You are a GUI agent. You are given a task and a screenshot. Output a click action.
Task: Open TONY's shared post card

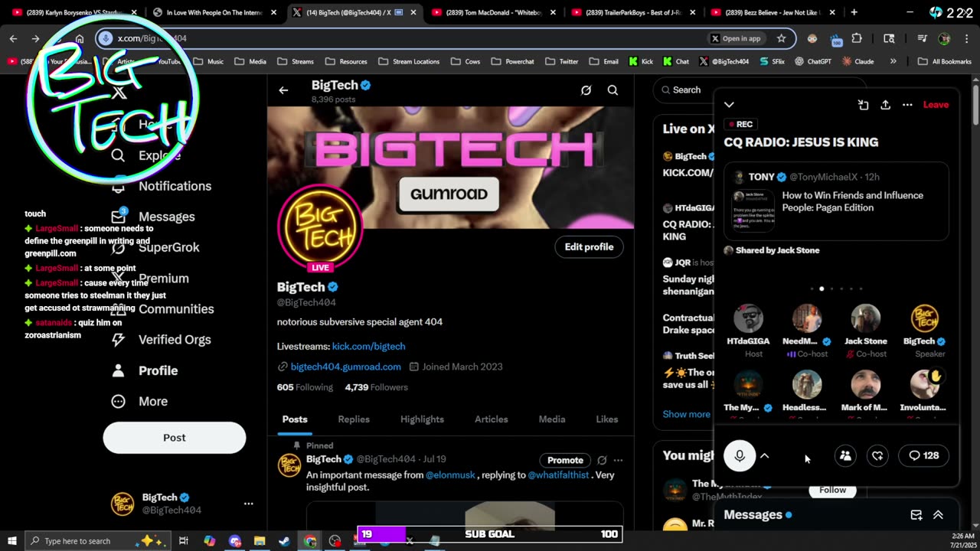tap(836, 201)
